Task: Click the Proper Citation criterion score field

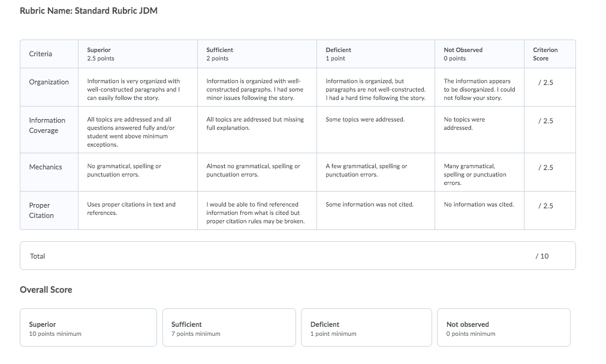Action: tap(550, 210)
